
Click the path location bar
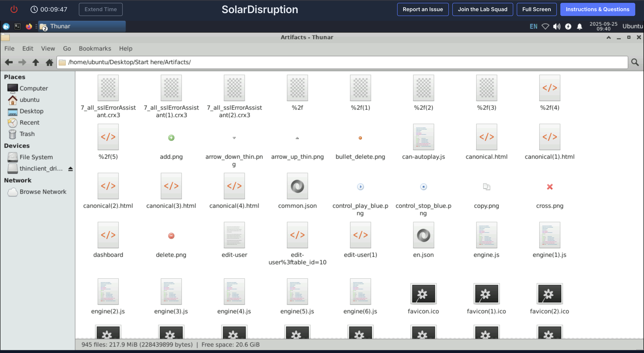[345, 62]
